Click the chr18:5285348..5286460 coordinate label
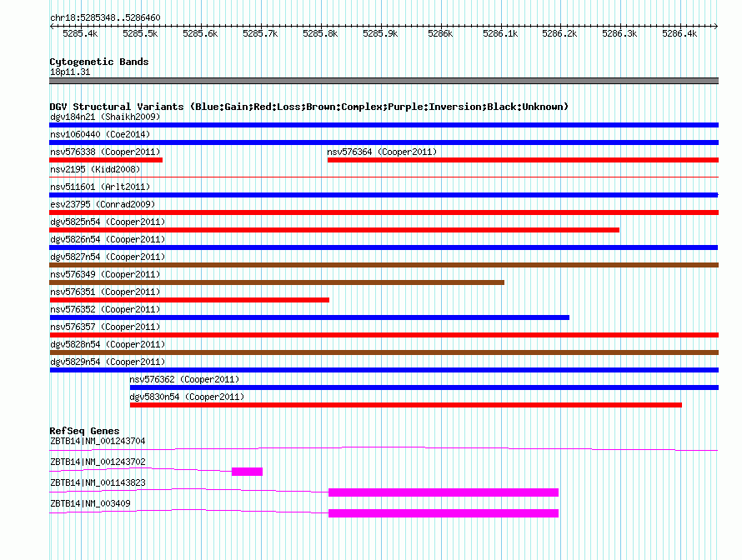Screen dimensions: 742x560 [105, 17]
